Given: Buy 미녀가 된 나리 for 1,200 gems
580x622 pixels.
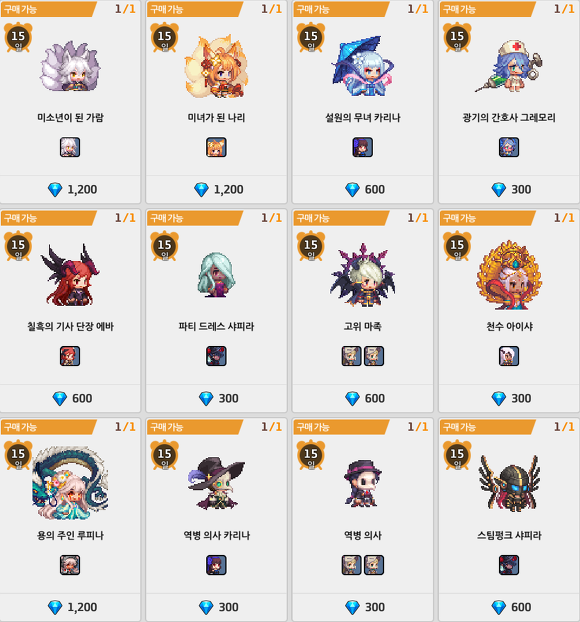Looking at the screenshot, I should click(x=216, y=190).
